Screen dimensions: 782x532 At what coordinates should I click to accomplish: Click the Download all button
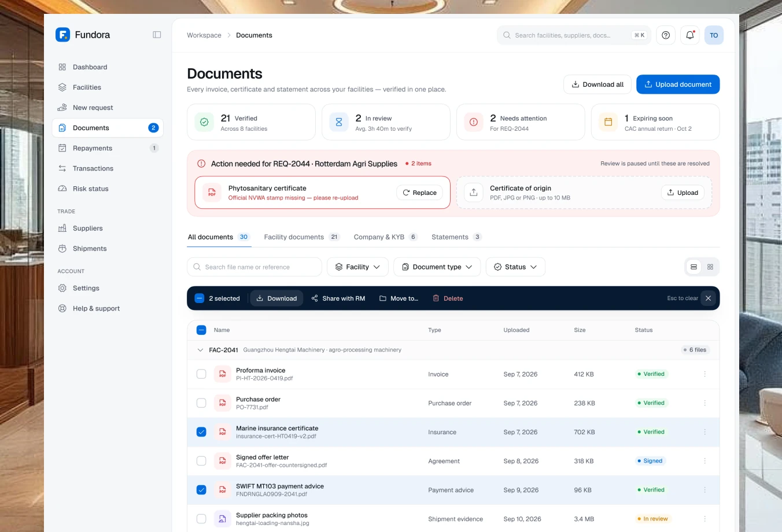[597, 84]
